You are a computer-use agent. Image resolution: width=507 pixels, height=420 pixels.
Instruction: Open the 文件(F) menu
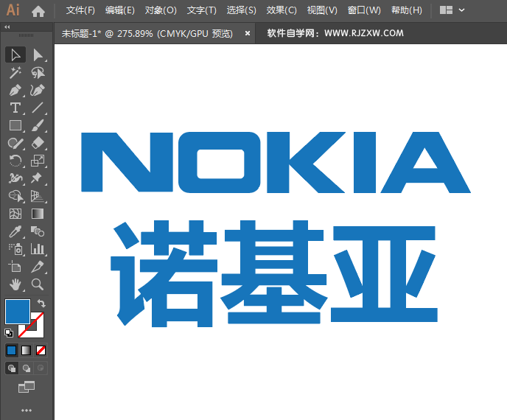pyautogui.click(x=80, y=10)
